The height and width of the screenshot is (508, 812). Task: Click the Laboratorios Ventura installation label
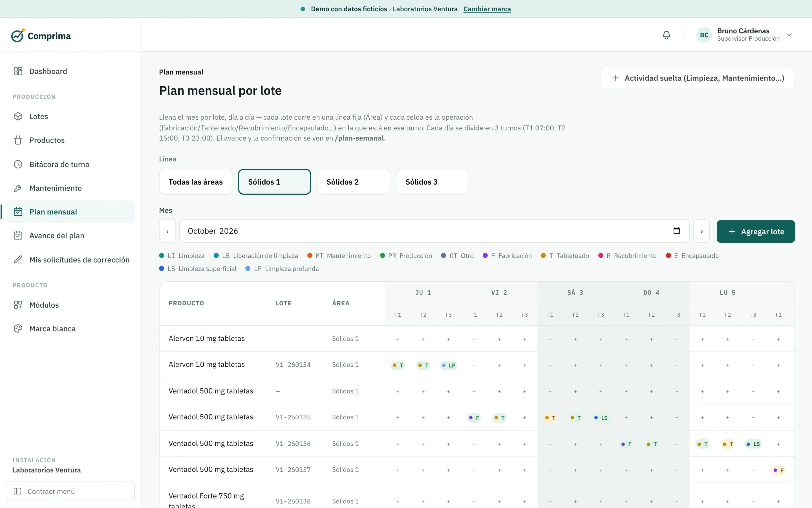point(47,470)
